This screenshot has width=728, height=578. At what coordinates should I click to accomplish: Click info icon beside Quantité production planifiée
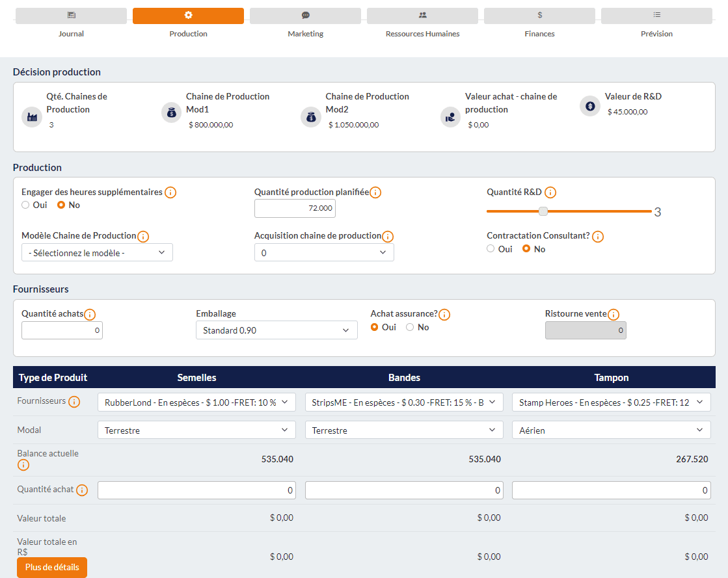tap(375, 192)
